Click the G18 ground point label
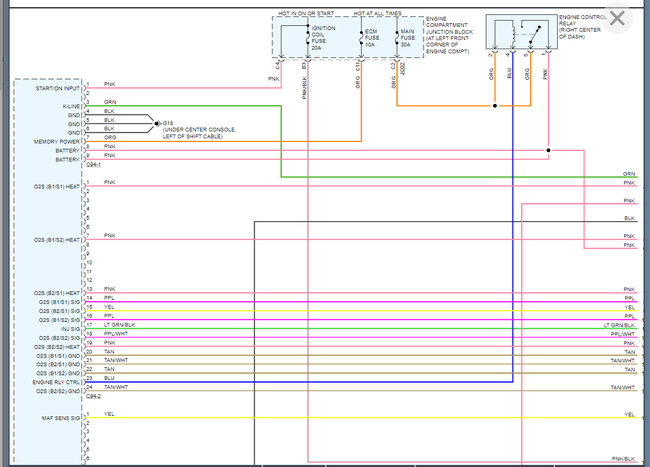The width and height of the screenshot is (650, 467). 168,123
